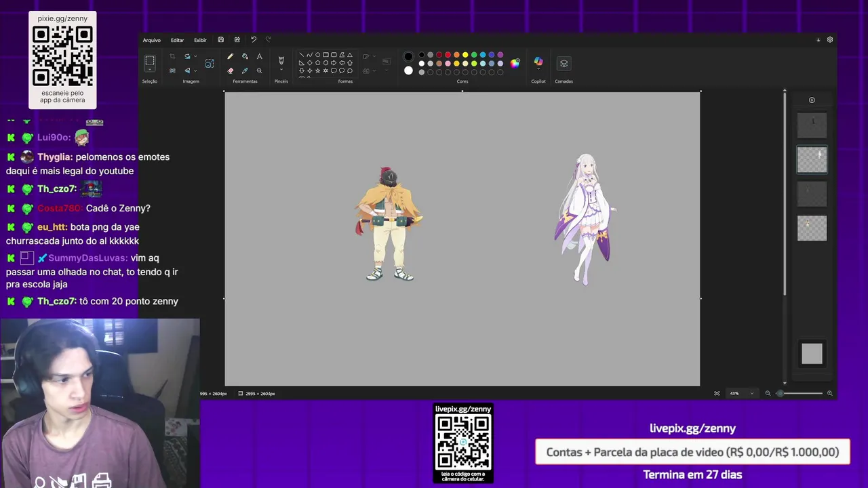The width and height of the screenshot is (868, 488).
Task: Select the primary black color circle
Action: pos(408,56)
